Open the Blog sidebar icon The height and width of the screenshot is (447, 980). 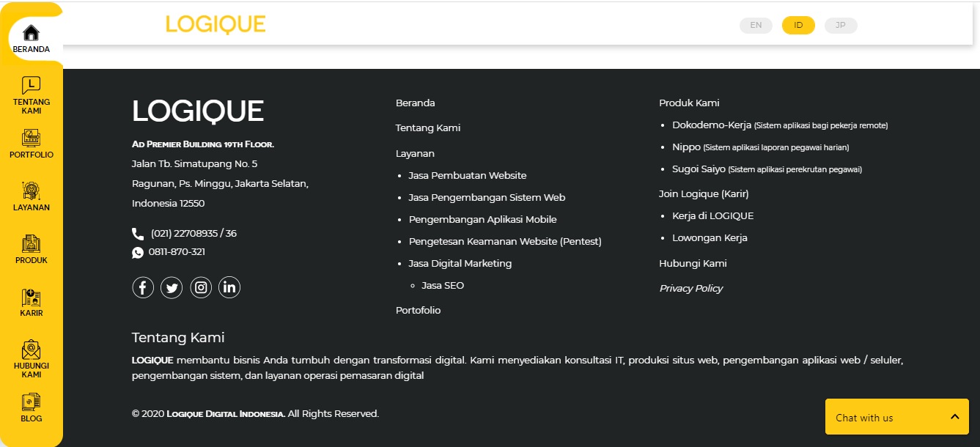click(x=31, y=402)
